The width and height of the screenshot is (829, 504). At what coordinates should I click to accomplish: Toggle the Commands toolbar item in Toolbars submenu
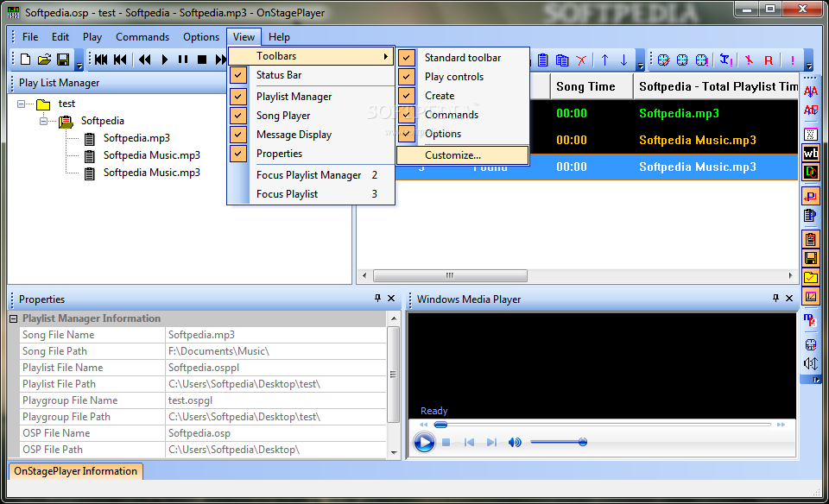[463, 115]
